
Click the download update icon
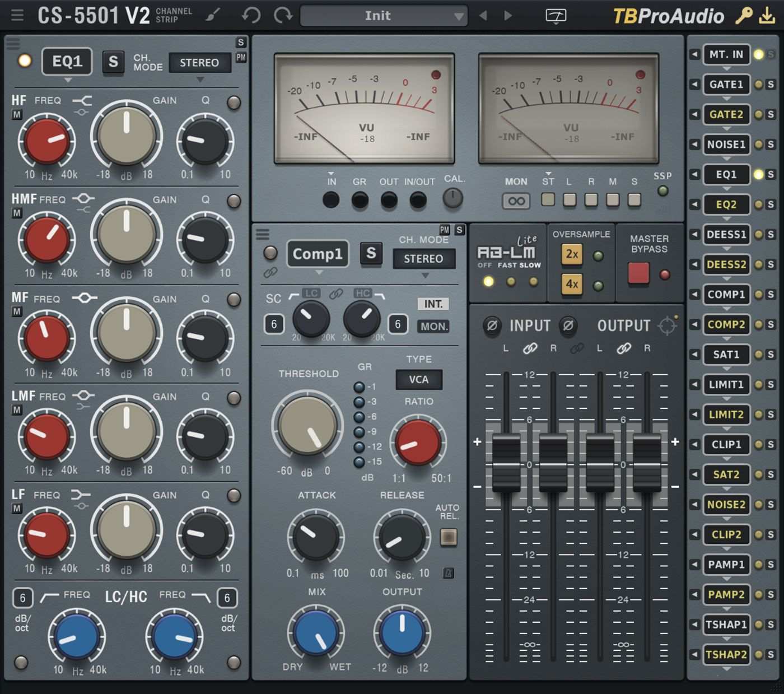point(767,16)
